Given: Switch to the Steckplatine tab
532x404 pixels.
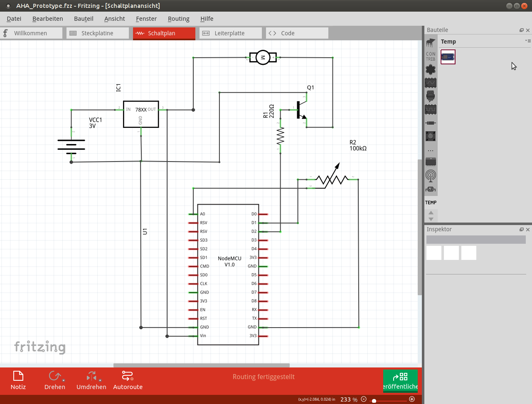Looking at the screenshot, I should coord(98,33).
